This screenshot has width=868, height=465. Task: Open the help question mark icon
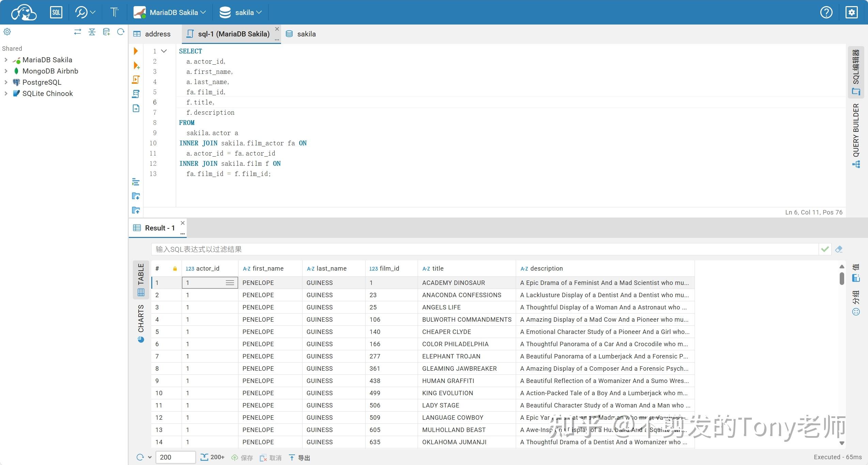pyautogui.click(x=826, y=13)
